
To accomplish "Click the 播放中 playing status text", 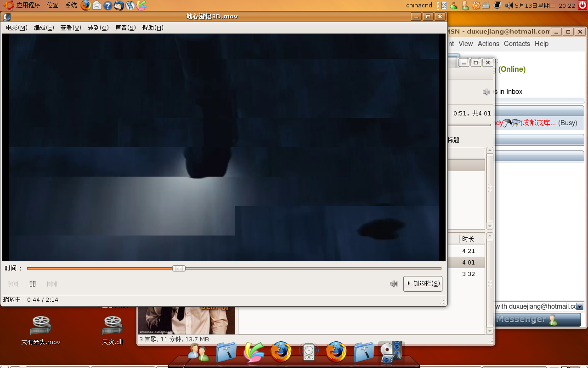I will 12,299.
